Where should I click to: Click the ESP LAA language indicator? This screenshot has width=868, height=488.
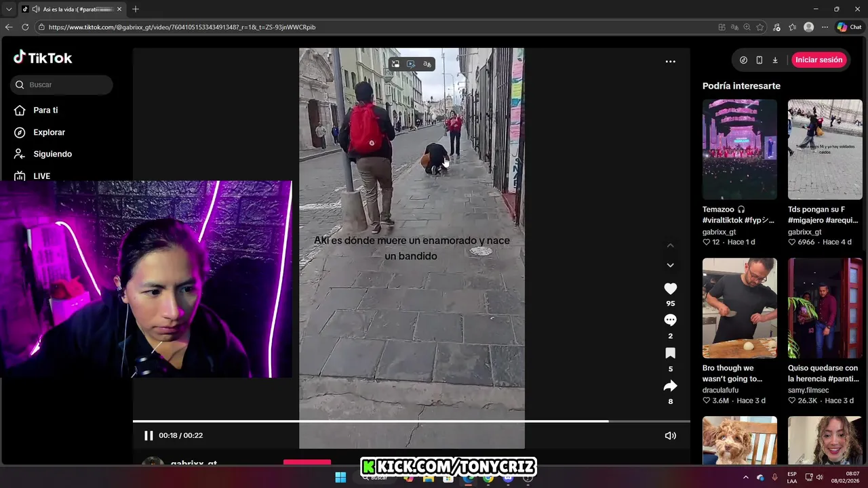(x=792, y=477)
